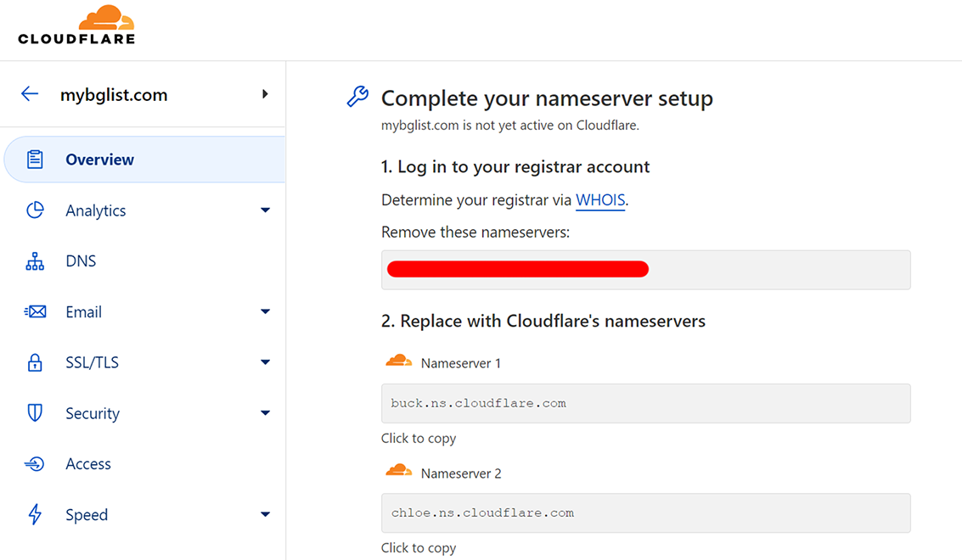Viewport: 962px width, 560px height.
Task: Open the Overview section
Action: pyautogui.click(x=145, y=160)
